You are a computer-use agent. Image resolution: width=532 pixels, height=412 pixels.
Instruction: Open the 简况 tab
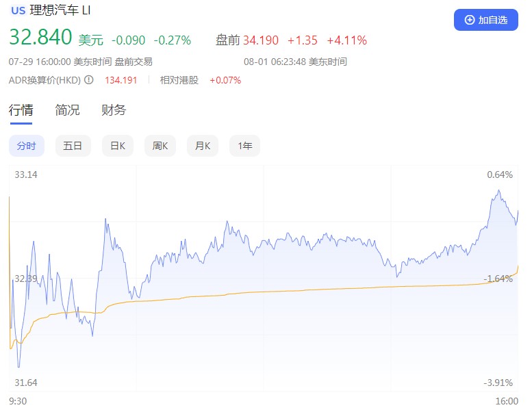pos(67,110)
